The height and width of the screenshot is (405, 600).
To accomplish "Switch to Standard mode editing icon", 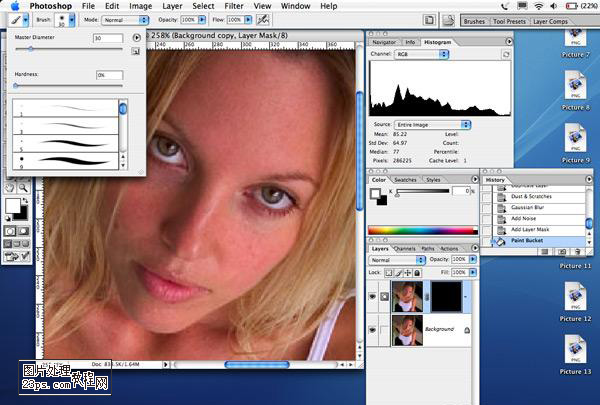I will tap(10, 231).
